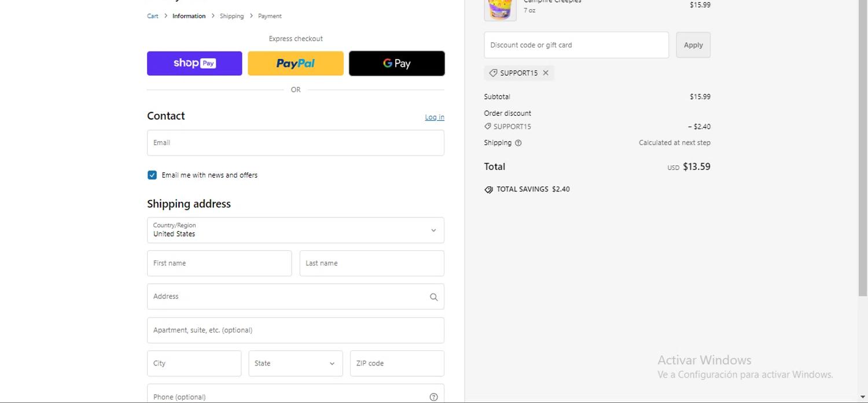Click the Total $13.59 amount
Viewport: 868px width, 403px height.
pyautogui.click(x=697, y=167)
